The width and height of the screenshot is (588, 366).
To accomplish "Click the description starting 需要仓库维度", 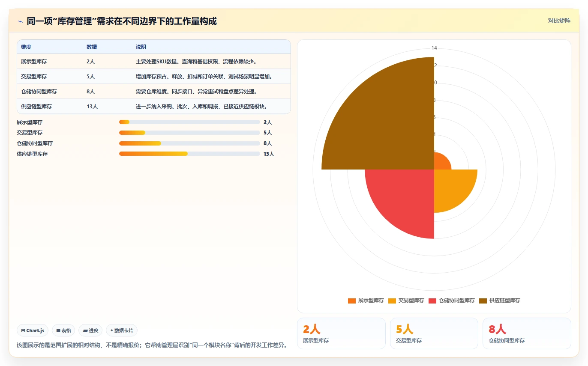I will pyautogui.click(x=196, y=92).
